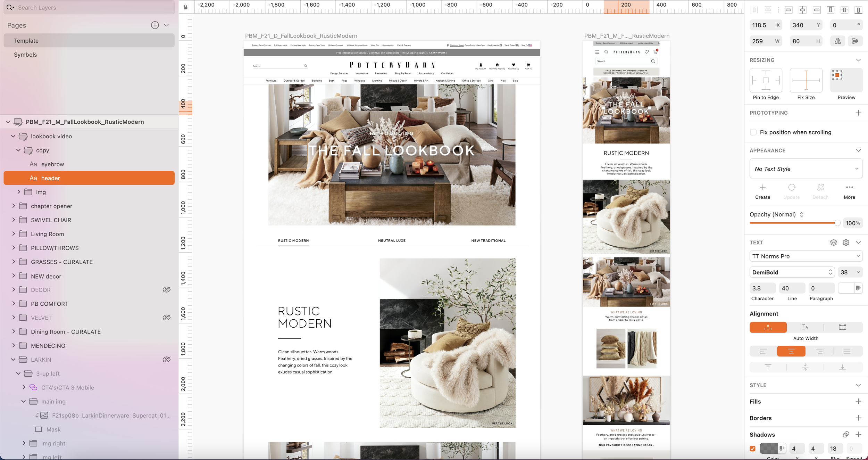
Task: Click the add new page plus icon
Action: click(155, 25)
